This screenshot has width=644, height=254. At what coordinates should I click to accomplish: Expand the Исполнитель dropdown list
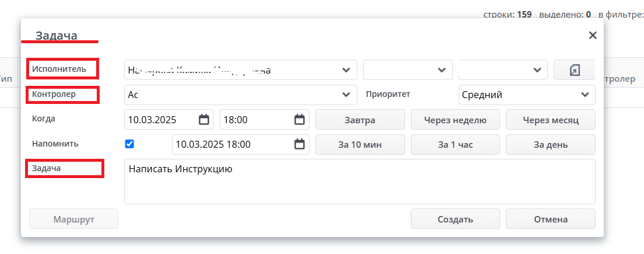(346, 70)
